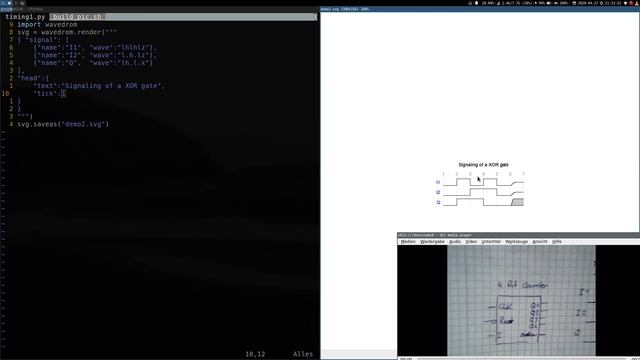Switch to the timing1.py vim tab

tap(25, 17)
